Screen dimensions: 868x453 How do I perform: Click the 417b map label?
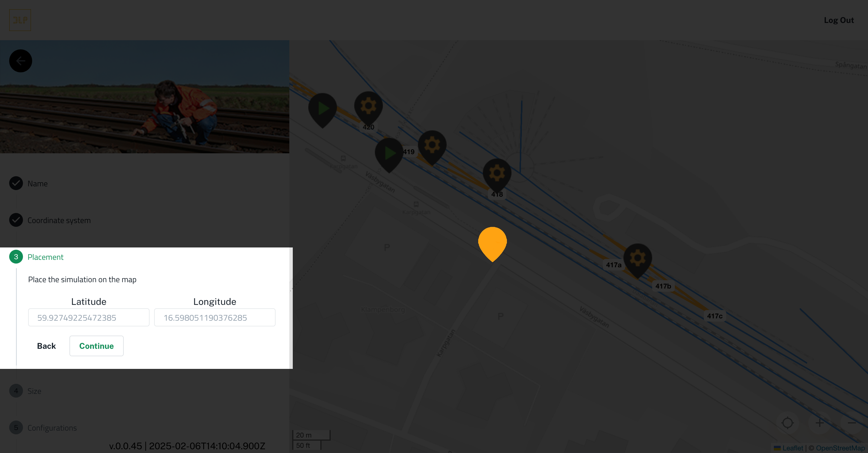663,286
